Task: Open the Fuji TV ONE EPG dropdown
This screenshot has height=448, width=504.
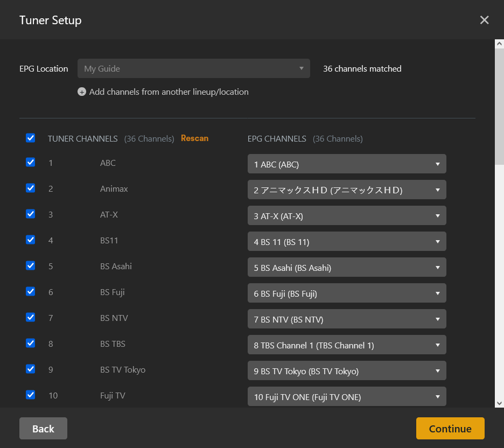Action: click(x=346, y=396)
